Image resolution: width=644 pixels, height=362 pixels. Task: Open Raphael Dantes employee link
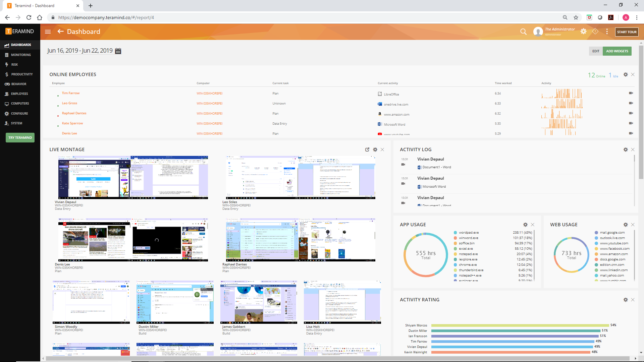pos(74,113)
